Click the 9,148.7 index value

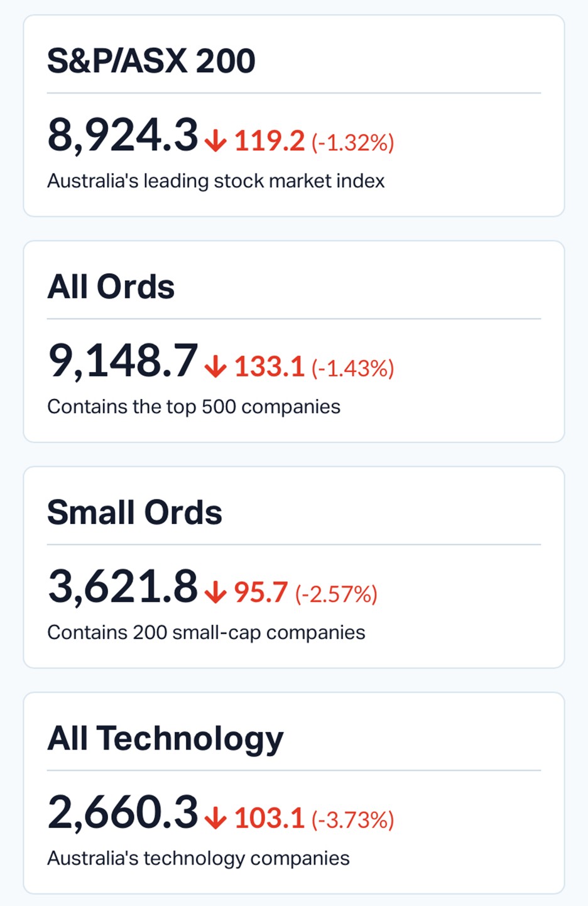point(123,361)
